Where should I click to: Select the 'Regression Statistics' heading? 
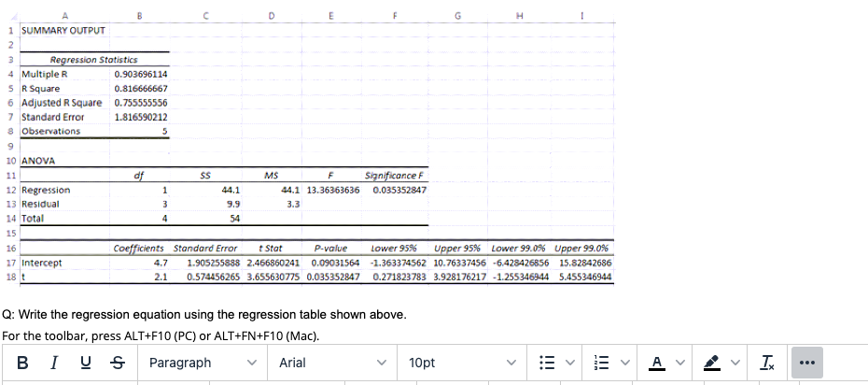pos(93,59)
